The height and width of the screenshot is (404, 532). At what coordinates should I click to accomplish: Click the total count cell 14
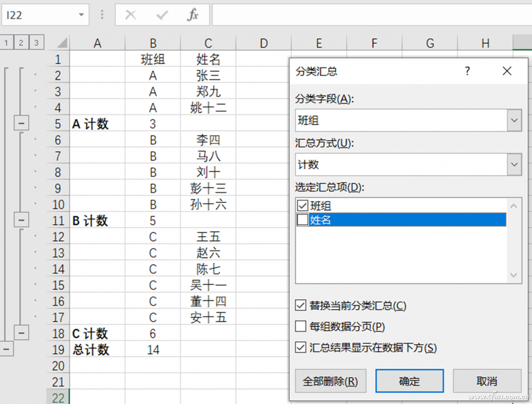tap(153, 349)
